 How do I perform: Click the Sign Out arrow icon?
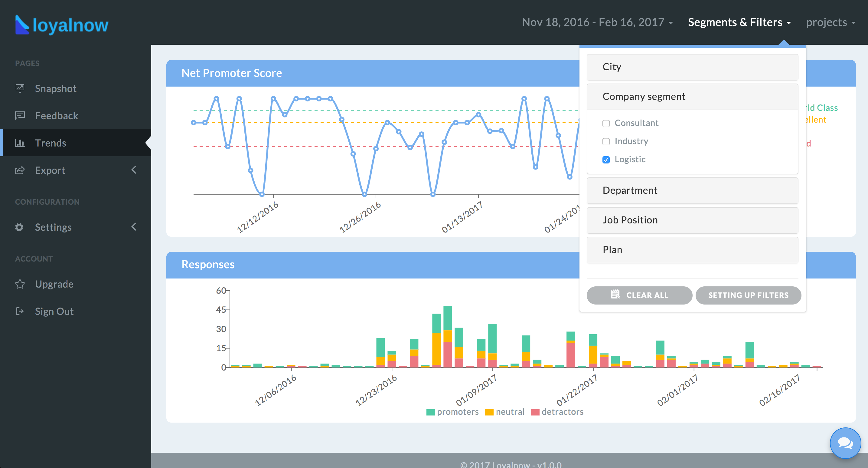(x=20, y=311)
